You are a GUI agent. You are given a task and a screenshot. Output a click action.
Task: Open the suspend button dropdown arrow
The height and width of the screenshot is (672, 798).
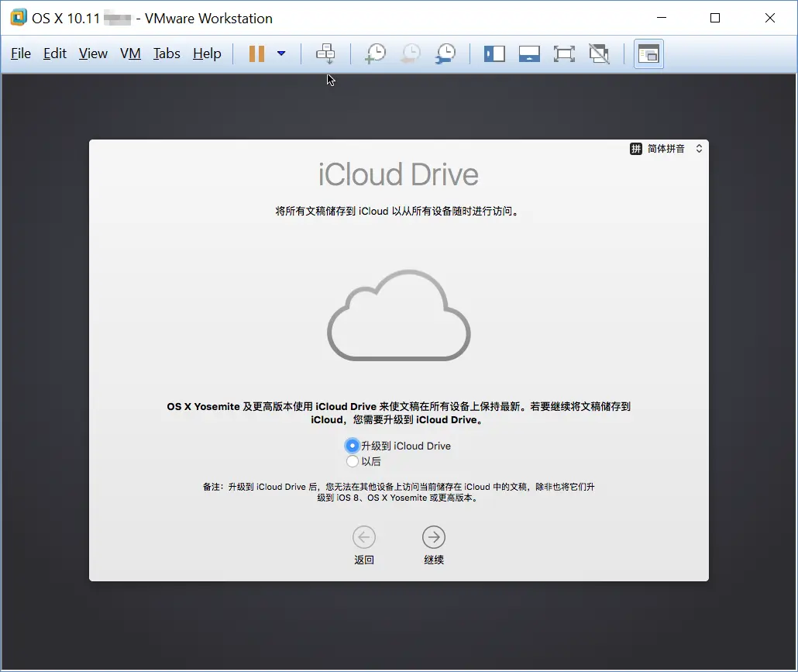coord(281,53)
